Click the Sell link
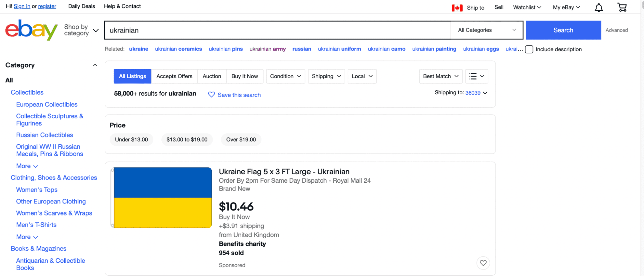Screen dimensions: 644x276 click(x=499, y=7)
